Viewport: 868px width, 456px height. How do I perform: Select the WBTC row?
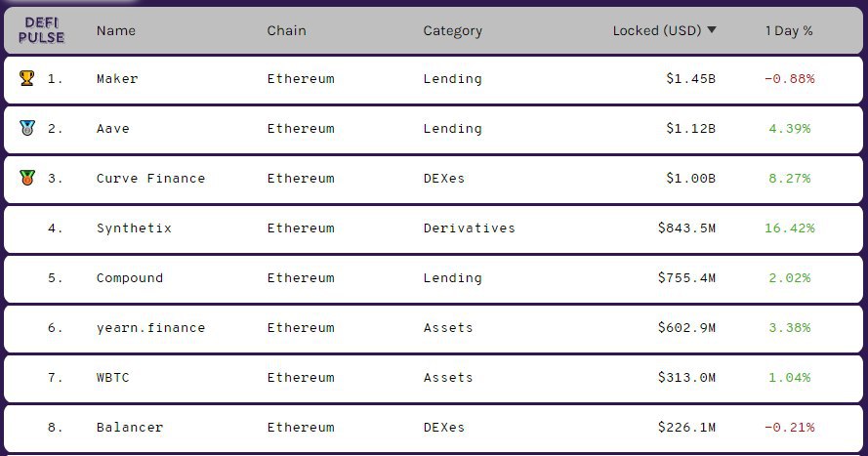pyautogui.click(x=434, y=378)
